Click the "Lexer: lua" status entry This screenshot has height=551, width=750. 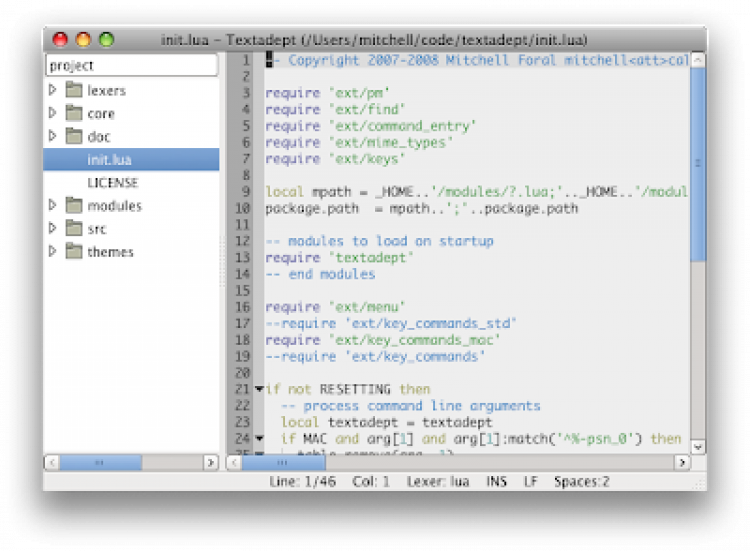[438, 481]
